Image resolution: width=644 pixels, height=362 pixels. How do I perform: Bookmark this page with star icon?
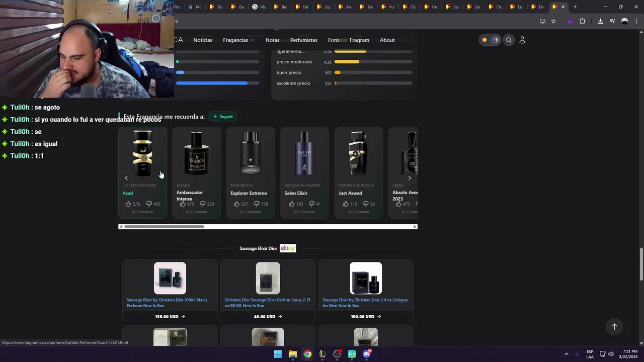pyautogui.click(x=553, y=21)
